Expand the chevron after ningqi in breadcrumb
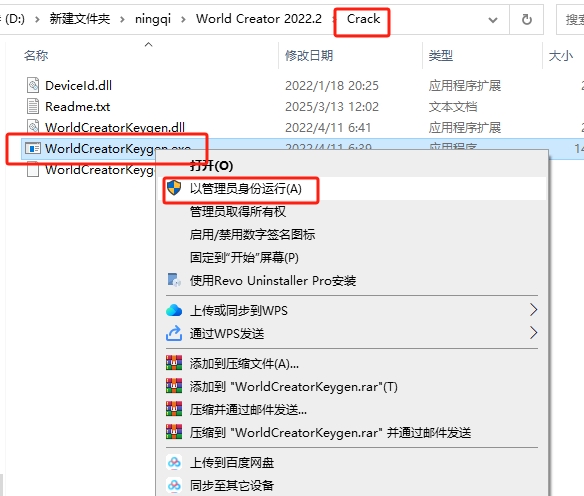Image resolution: width=584 pixels, height=496 pixels. point(183,19)
